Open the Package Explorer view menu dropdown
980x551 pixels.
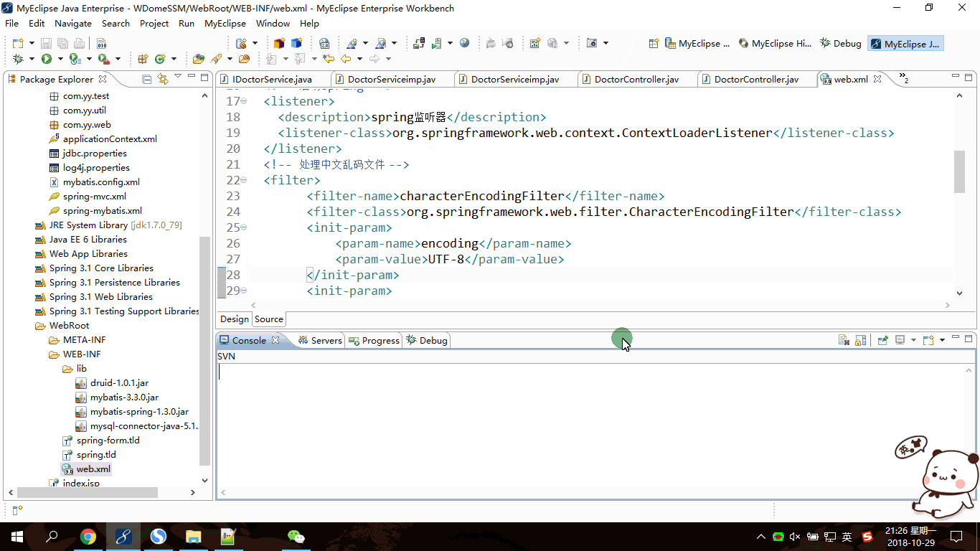[x=178, y=77]
